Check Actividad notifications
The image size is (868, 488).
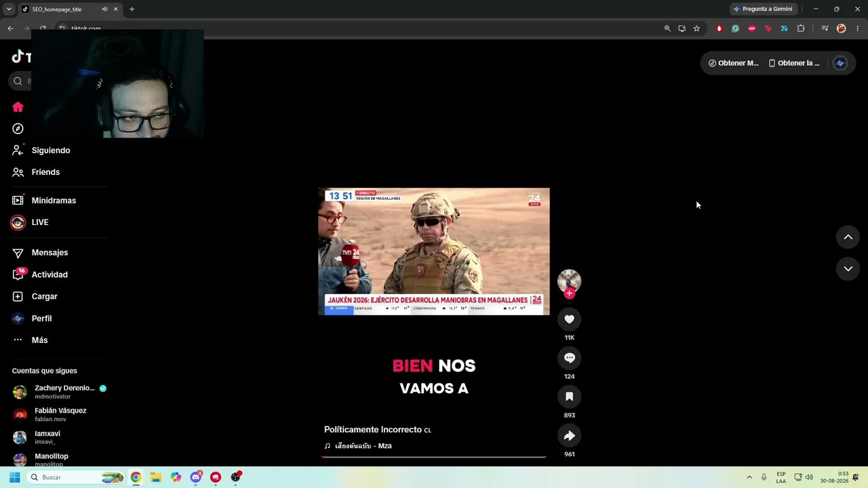[x=41, y=274]
